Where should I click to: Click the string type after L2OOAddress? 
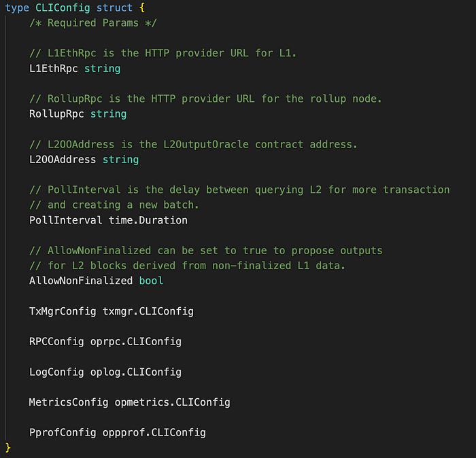120,160
